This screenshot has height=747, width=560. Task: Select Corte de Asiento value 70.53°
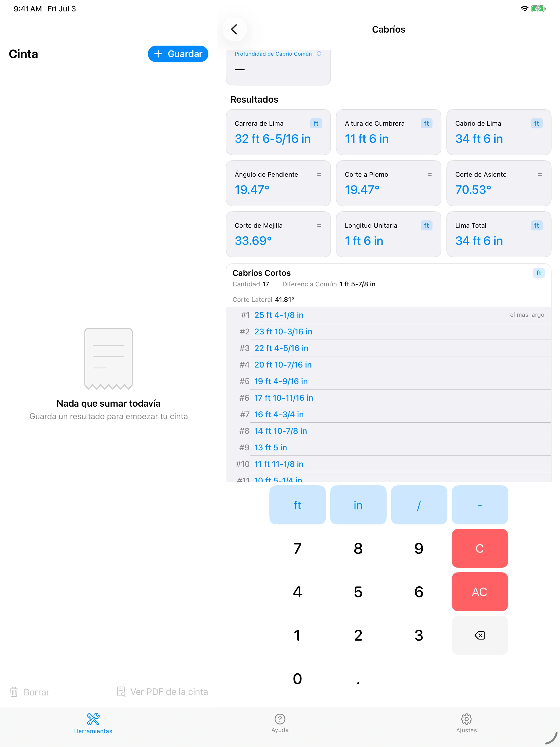pos(473,190)
